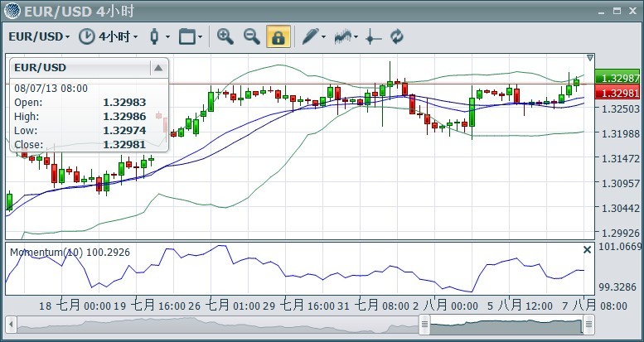Click the Close value 1.32981

coord(124,145)
